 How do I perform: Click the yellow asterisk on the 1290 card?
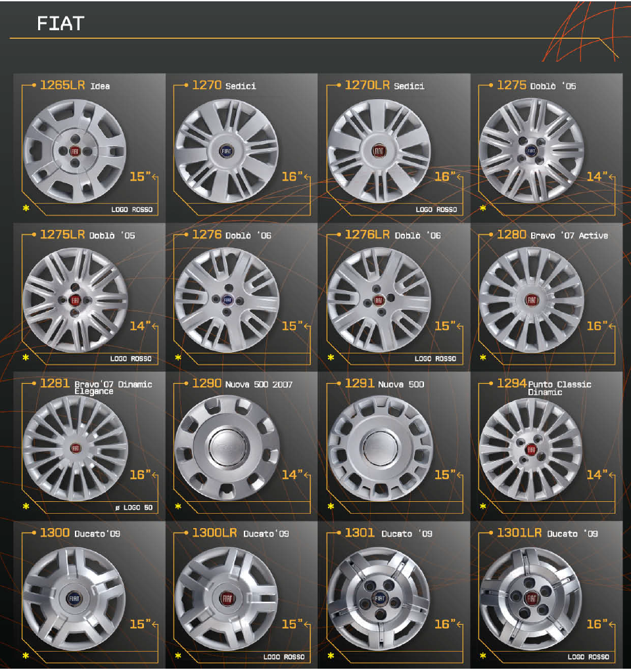(x=178, y=506)
